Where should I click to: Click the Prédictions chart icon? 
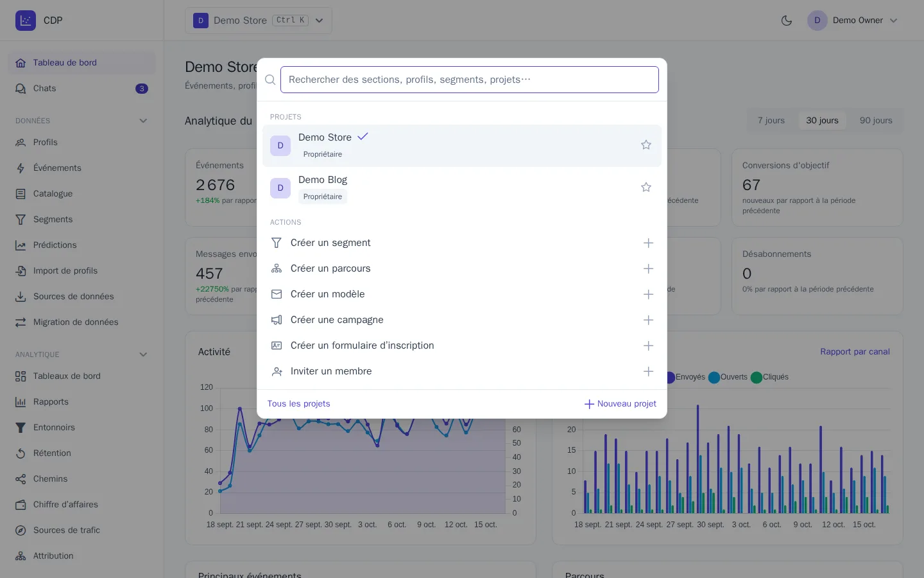click(x=21, y=245)
